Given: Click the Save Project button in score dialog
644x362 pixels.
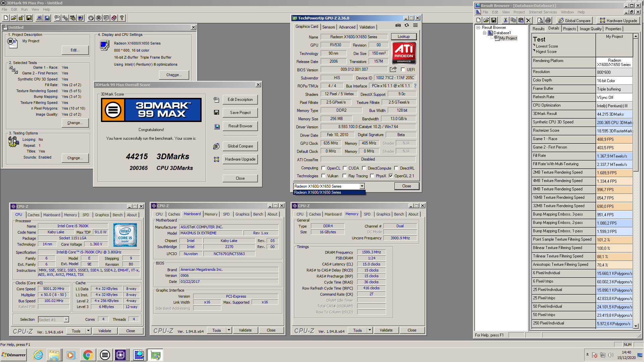Looking at the screenshot, I should click(240, 113).
